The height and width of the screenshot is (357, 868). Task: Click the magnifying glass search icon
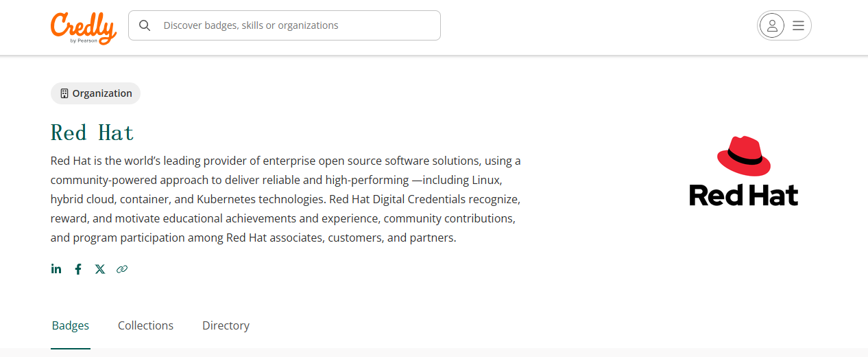point(145,25)
